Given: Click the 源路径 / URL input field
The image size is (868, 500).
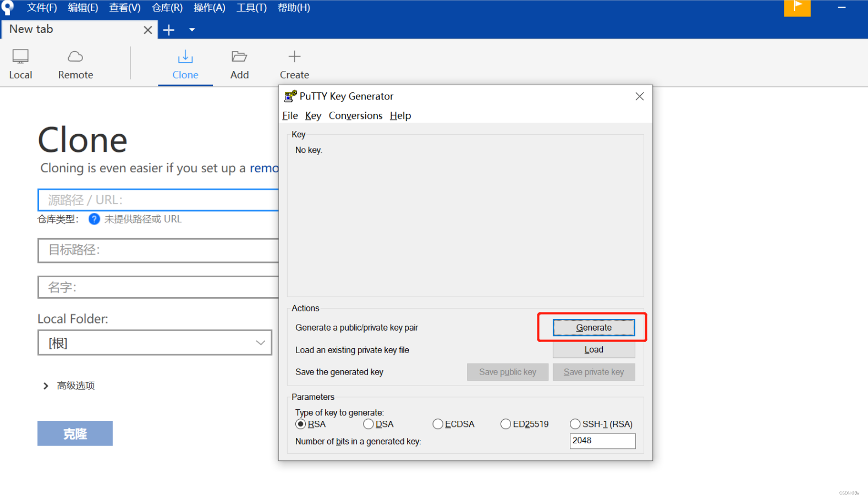Looking at the screenshot, I should 158,200.
